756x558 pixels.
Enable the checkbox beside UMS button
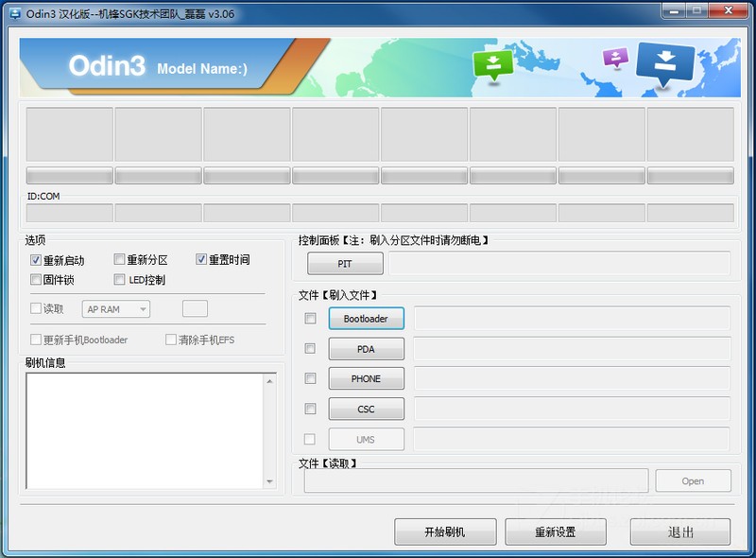(x=310, y=439)
